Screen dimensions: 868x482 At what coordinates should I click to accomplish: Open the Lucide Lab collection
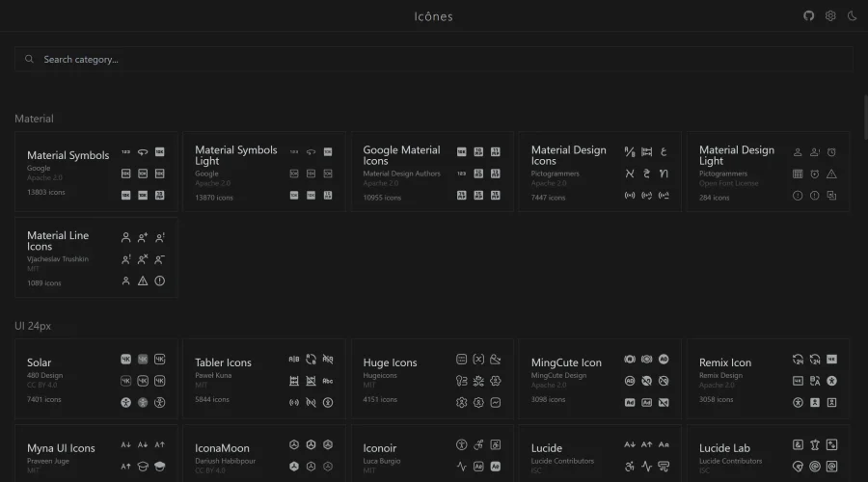pyautogui.click(x=769, y=453)
